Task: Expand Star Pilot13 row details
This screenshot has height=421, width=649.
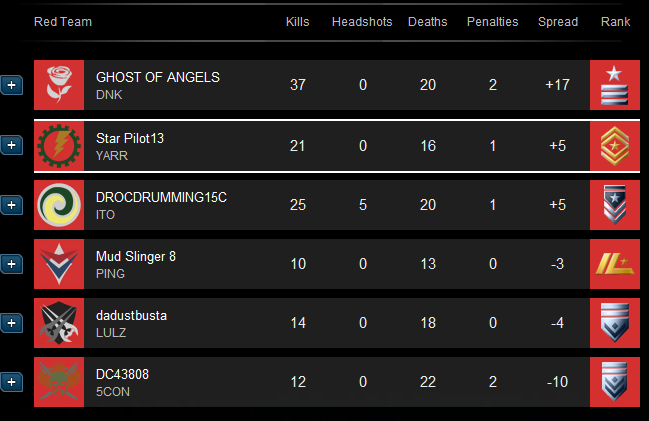Action: pyautogui.click(x=11, y=146)
